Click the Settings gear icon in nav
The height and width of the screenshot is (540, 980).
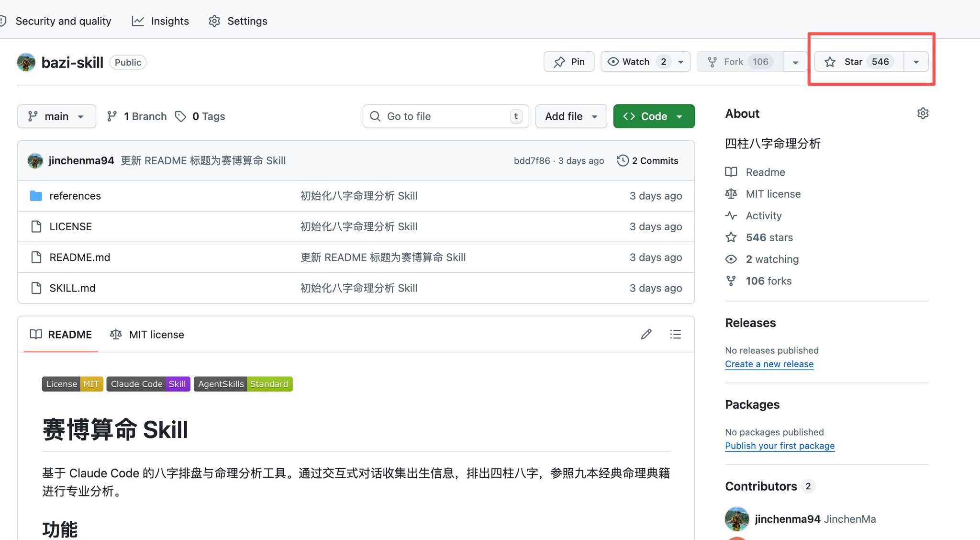[x=214, y=21]
